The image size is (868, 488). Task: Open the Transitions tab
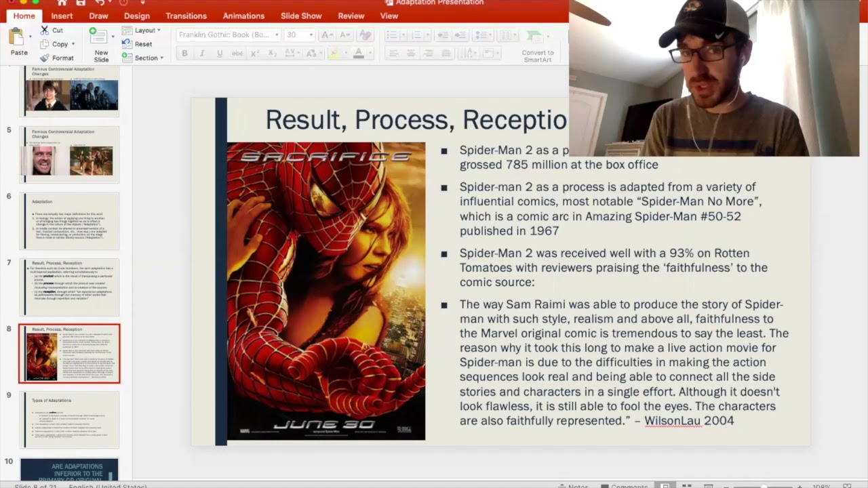(x=186, y=16)
